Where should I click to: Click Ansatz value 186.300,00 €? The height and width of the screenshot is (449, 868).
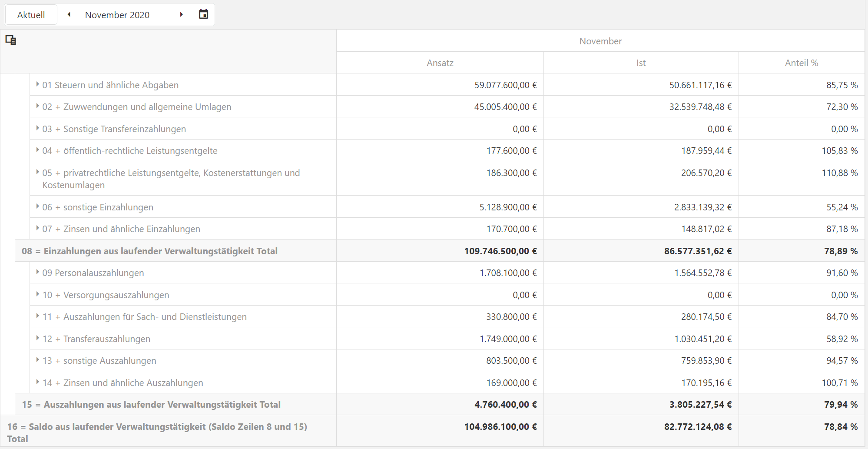click(512, 173)
